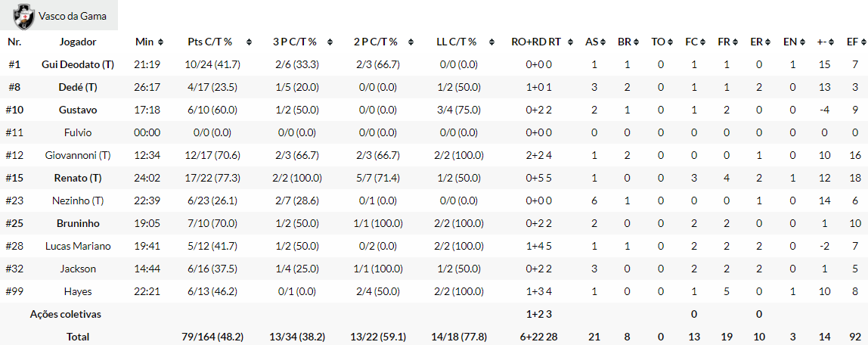Image resolution: width=868 pixels, height=345 pixels.
Task: Sort by 2 P C/T % arrow icon
Action: tap(411, 42)
